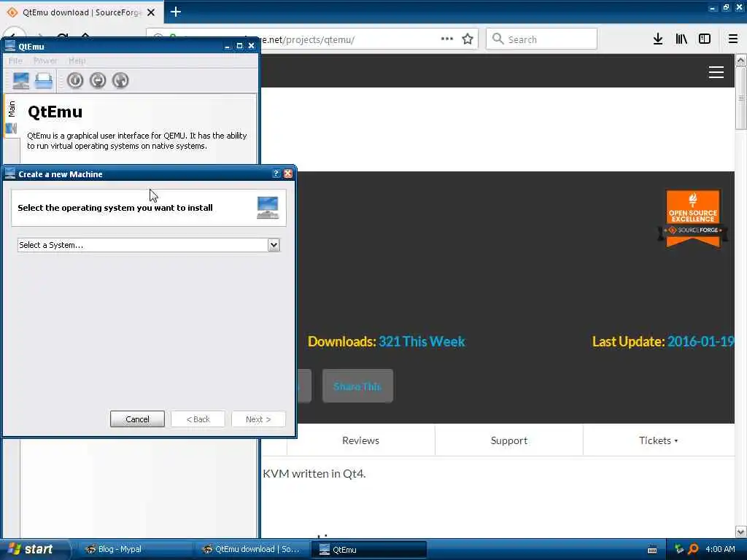
Task: Switch to QtEmu taskbar item
Action: pyautogui.click(x=368, y=550)
